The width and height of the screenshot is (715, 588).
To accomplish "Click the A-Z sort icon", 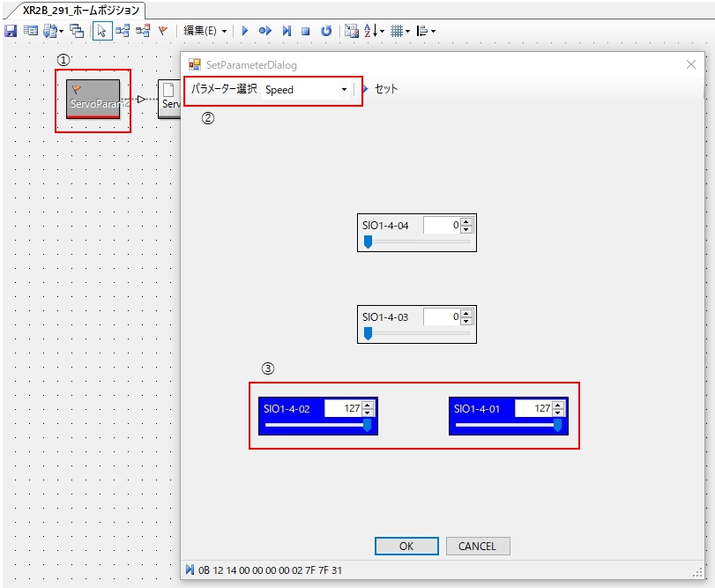I will point(370,31).
